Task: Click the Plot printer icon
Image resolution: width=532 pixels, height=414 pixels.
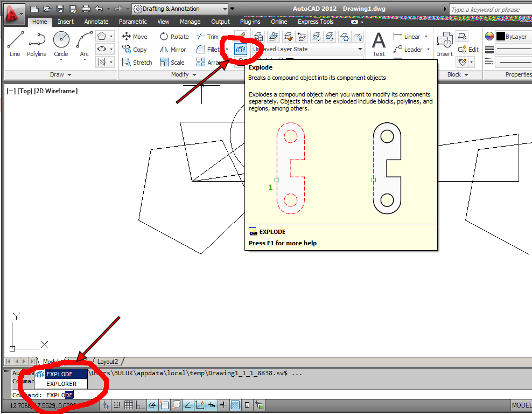Action: click(x=86, y=9)
